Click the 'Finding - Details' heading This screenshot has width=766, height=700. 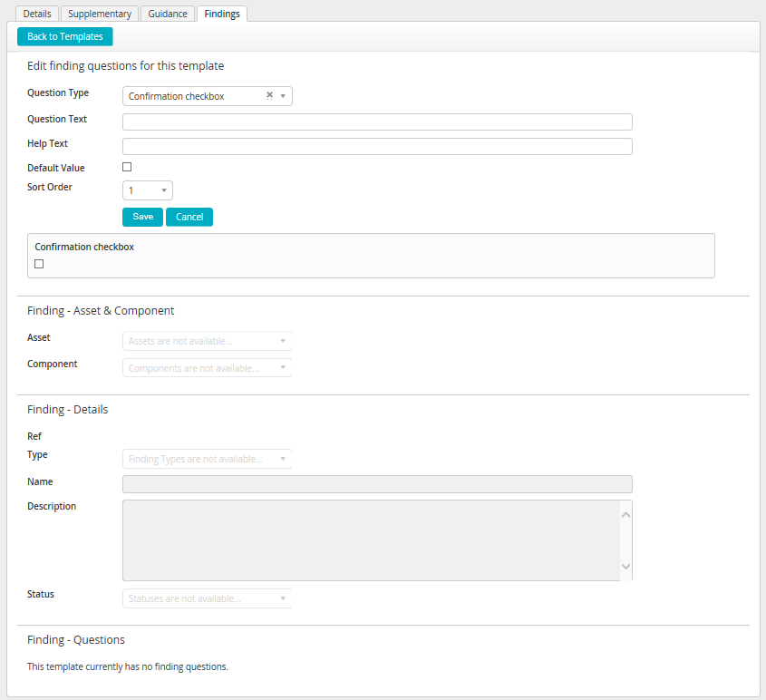point(67,409)
